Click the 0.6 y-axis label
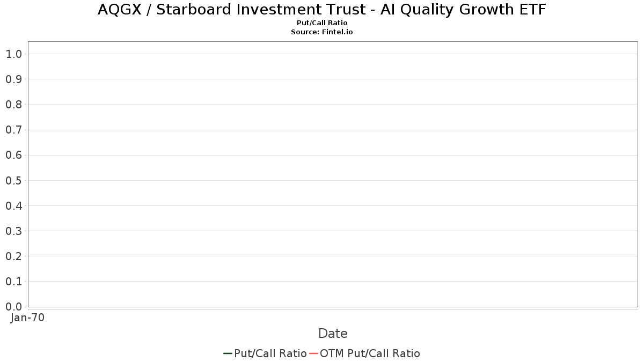Image resolution: width=644 pixels, height=362 pixels. click(13, 155)
